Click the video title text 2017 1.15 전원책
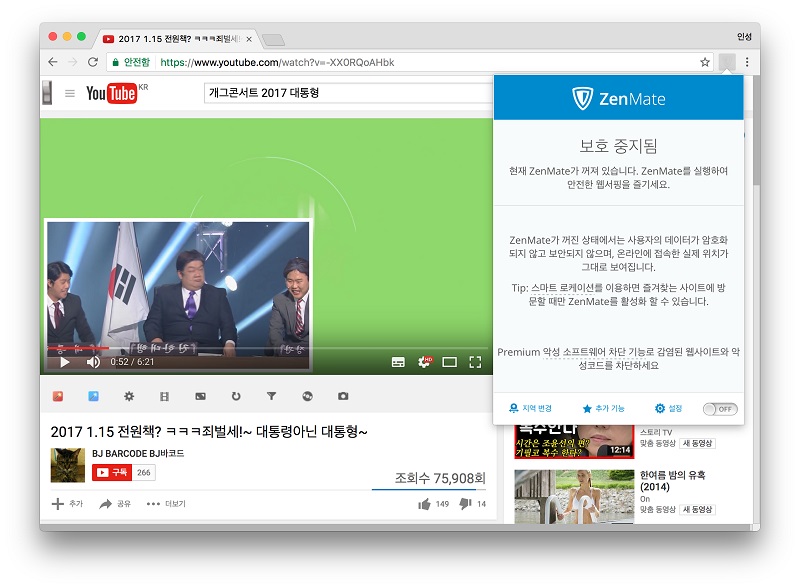The width and height of the screenshot is (800, 588). [x=209, y=432]
